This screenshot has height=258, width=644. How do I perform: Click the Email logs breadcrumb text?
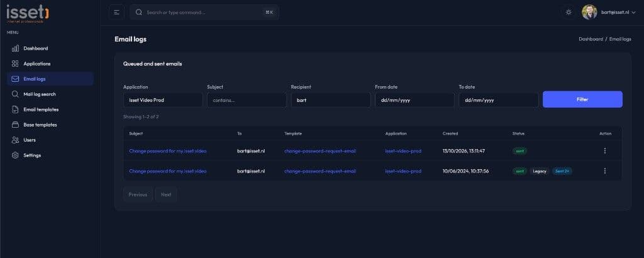coord(620,39)
